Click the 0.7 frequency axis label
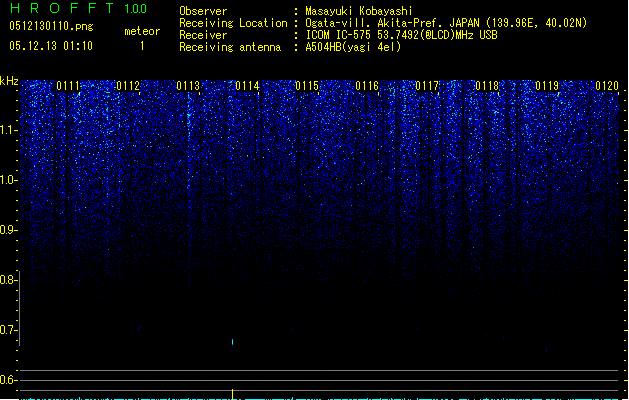 [8, 330]
